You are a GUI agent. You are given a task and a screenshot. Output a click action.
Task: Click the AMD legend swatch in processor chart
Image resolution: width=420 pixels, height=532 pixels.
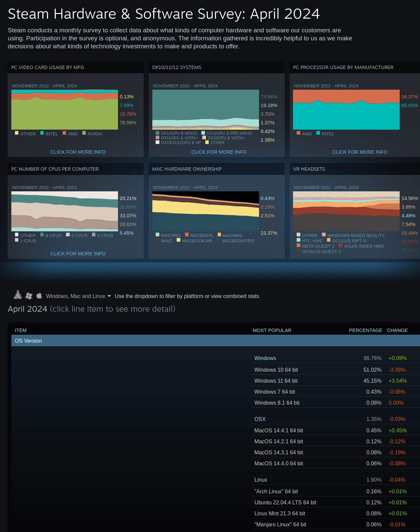(x=298, y=133)
